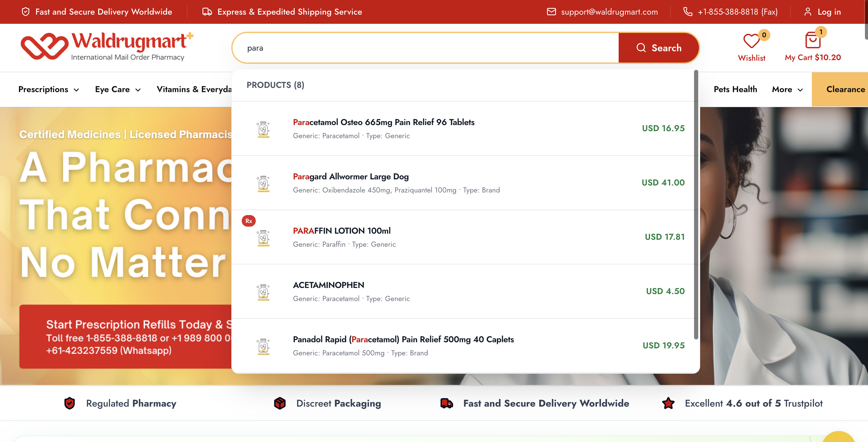Click the Discreet Packaging box icon
868x442 pixels.
point(280,403)
